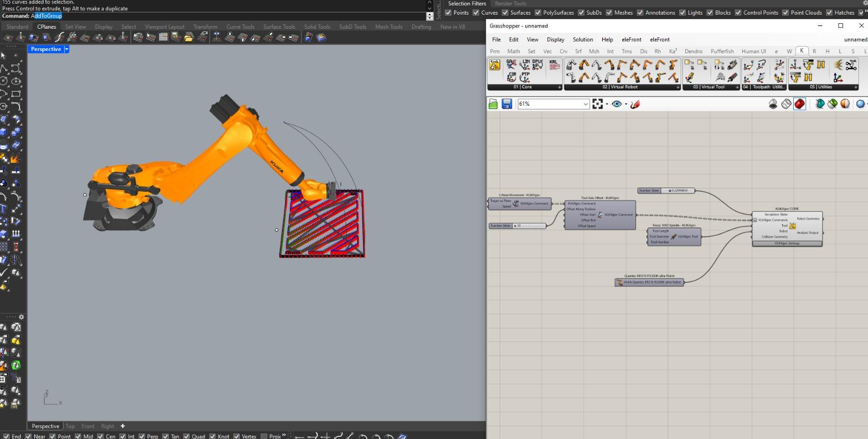This screenshot has height=439, width=868.
Task: Add a new viewport tab with plus button
Action: (x=123, y=426)
